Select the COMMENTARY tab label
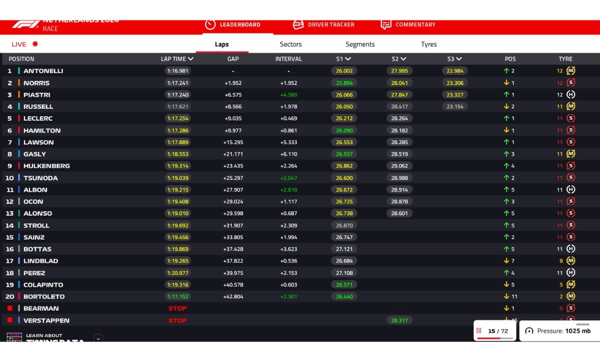Screen dimensions: 600x364 (x=415, y=24)
